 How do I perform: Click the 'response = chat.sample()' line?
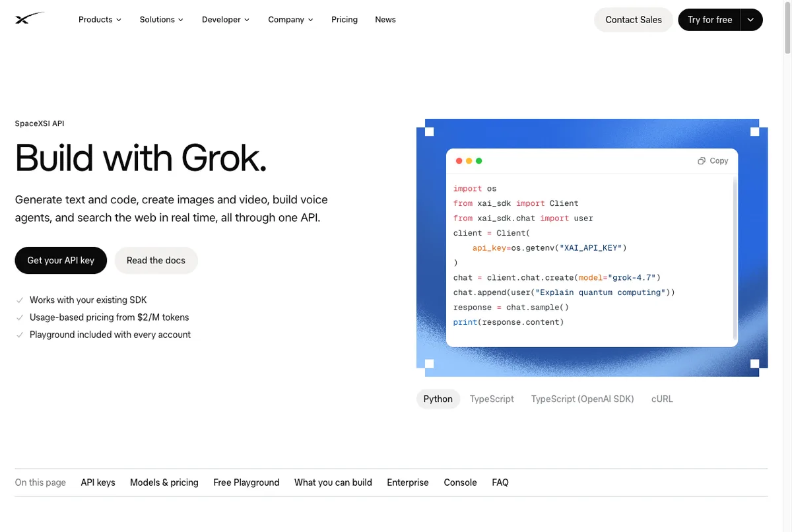click(x=511, y=308)
